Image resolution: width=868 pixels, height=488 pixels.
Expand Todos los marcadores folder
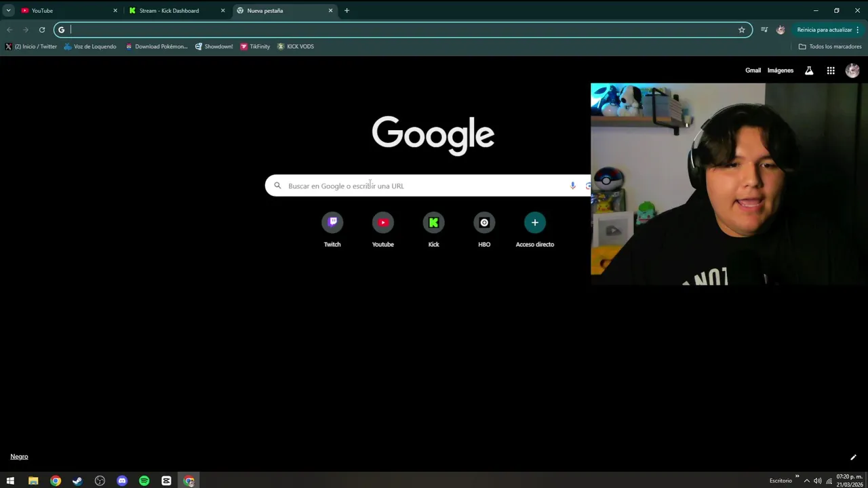830,47
